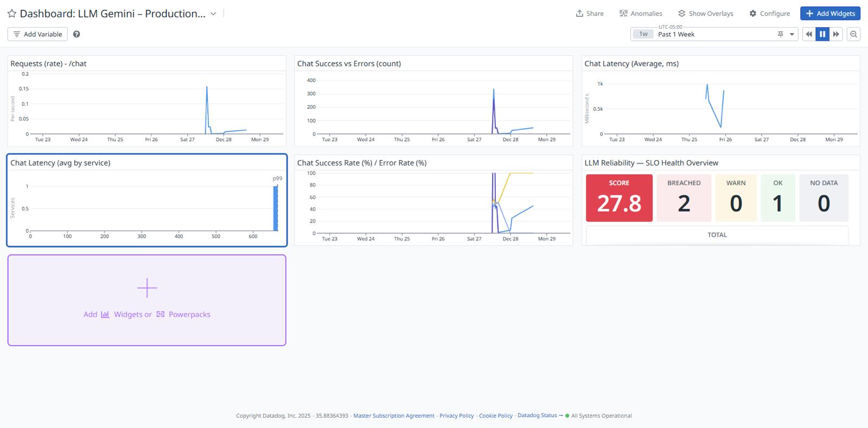Select Chat Latency (Average, ms) widget title
The height and width of the screenshot is (428, 868).
pyautogui.click(x=631, y=63)
